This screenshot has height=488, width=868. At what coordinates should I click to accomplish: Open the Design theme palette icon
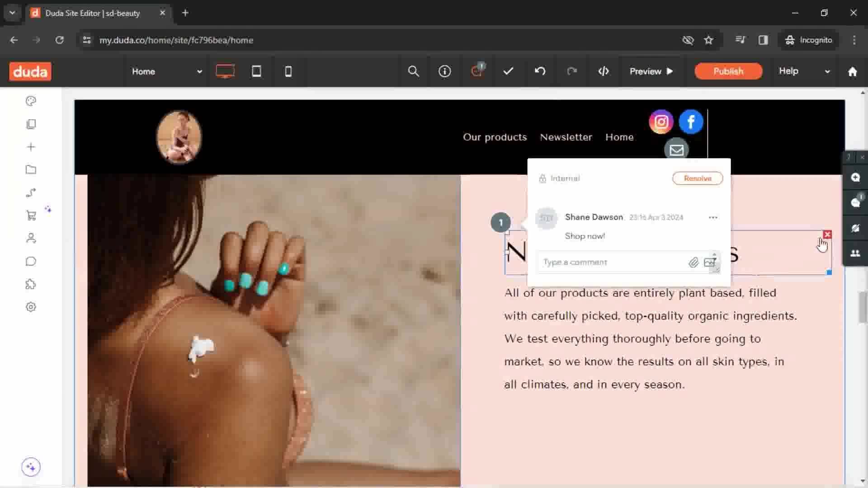pos(31,101)
